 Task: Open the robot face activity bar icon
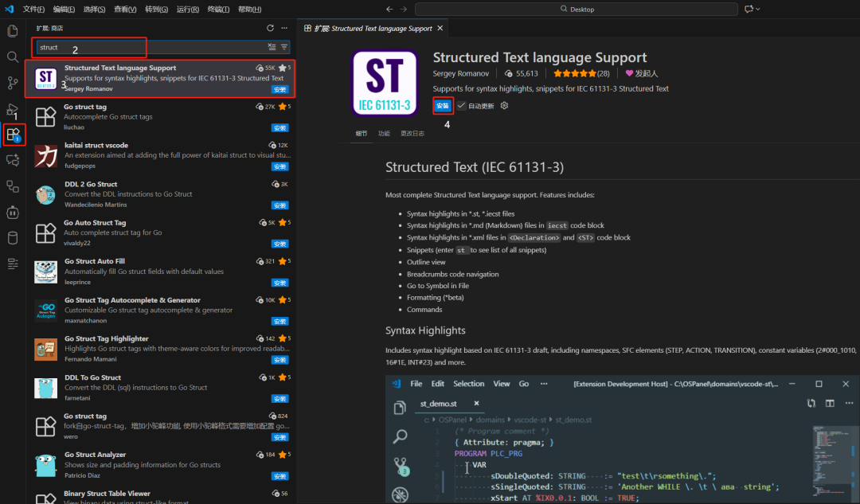[13, 213]
